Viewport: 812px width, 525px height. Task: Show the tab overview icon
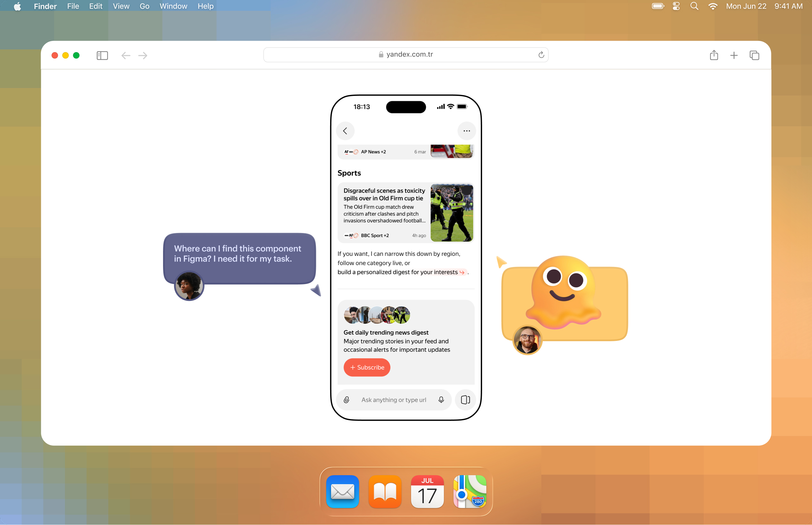tap(754, 55)
